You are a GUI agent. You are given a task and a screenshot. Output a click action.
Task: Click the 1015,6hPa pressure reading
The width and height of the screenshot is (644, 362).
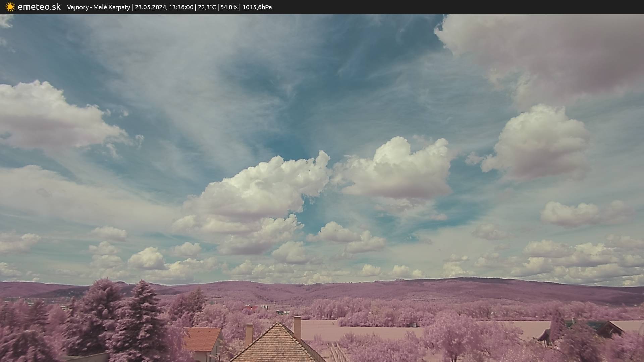[257, 7]
